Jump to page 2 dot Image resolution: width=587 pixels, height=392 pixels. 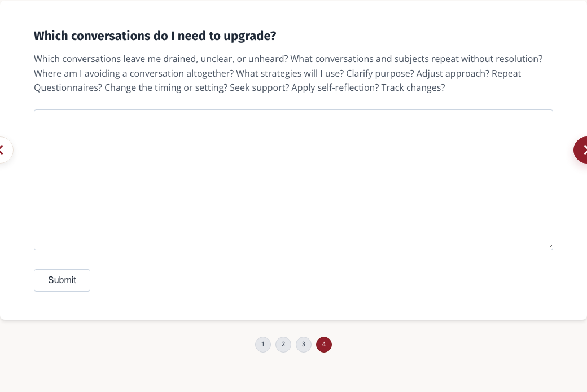pyautogui.click(x=283, y=345)
